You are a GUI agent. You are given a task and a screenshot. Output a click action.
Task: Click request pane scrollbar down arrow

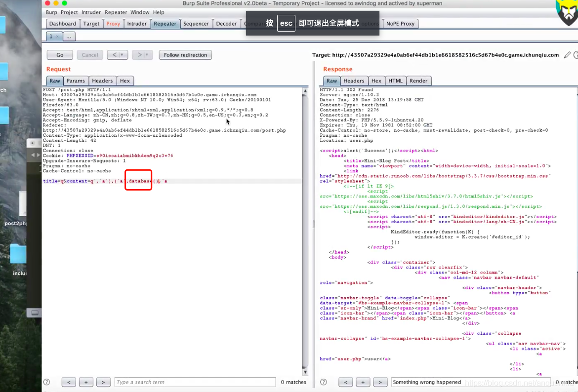tap(305, 372)
